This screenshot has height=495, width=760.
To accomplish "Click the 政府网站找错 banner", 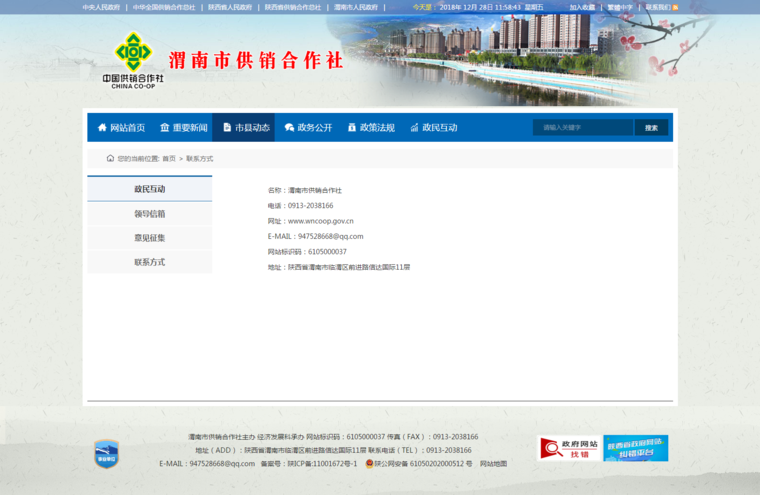I will [x=569, y=448].
